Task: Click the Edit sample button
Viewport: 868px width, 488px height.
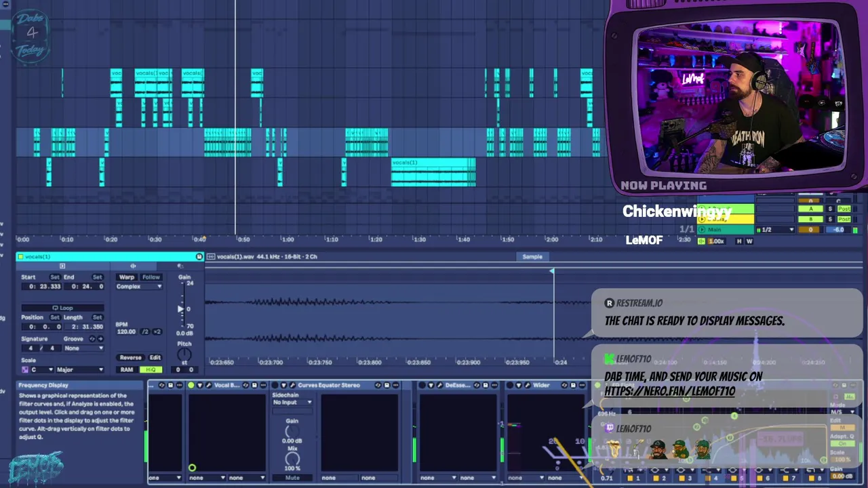Action: click(x=155, y=358)
